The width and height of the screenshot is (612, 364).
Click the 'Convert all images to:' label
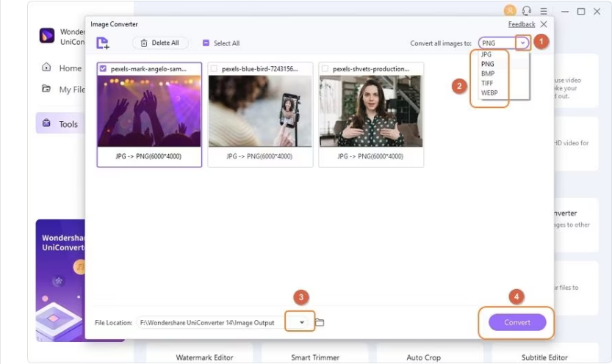[441, 43]
